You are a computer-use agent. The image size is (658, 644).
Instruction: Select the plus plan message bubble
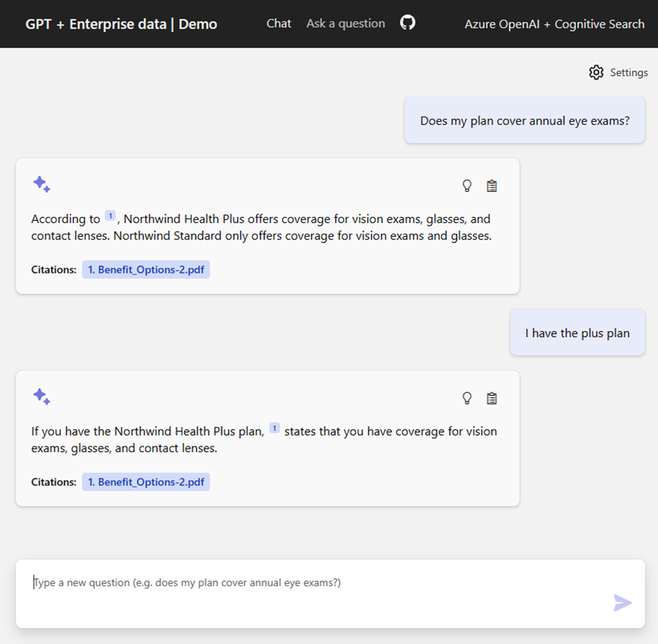[x=577, y=332]
